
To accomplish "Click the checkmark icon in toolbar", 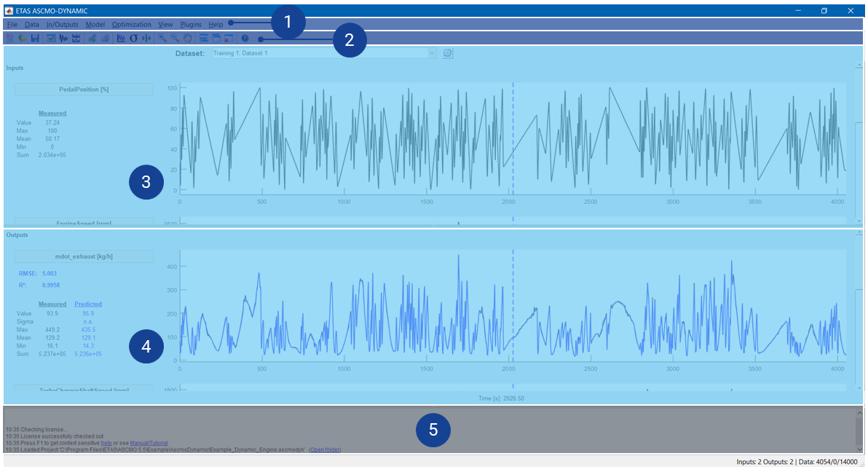I will click(x=52, y=38).
